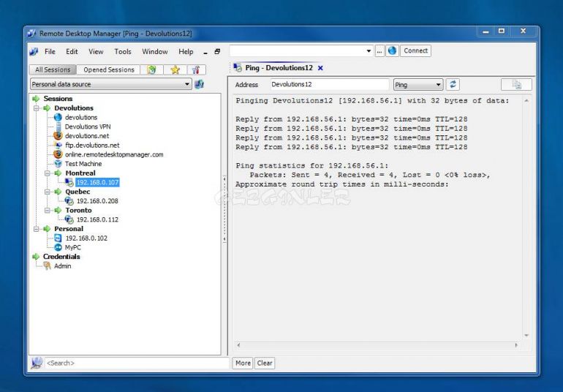Select session 192.168.0.112
This screenshot has height=392, width=563.
click(x=97, y=220)
